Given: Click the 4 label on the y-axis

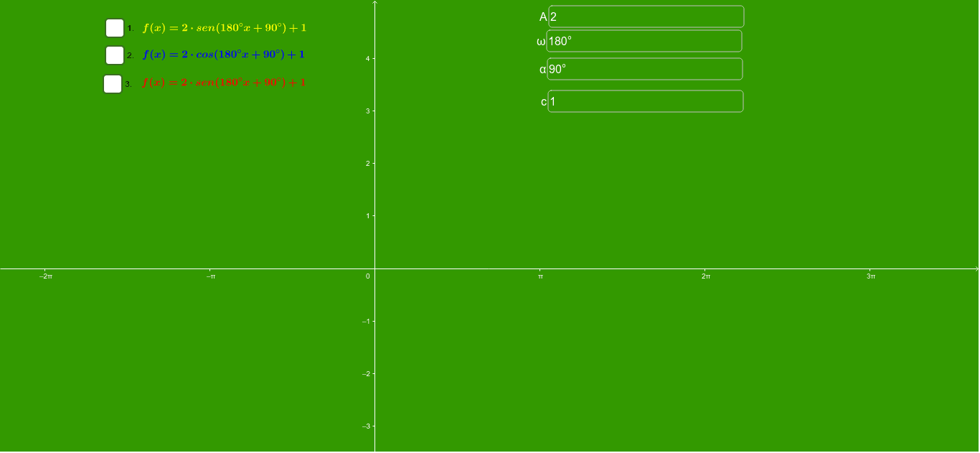Looking at the screenshot, I should pos(367,59).
